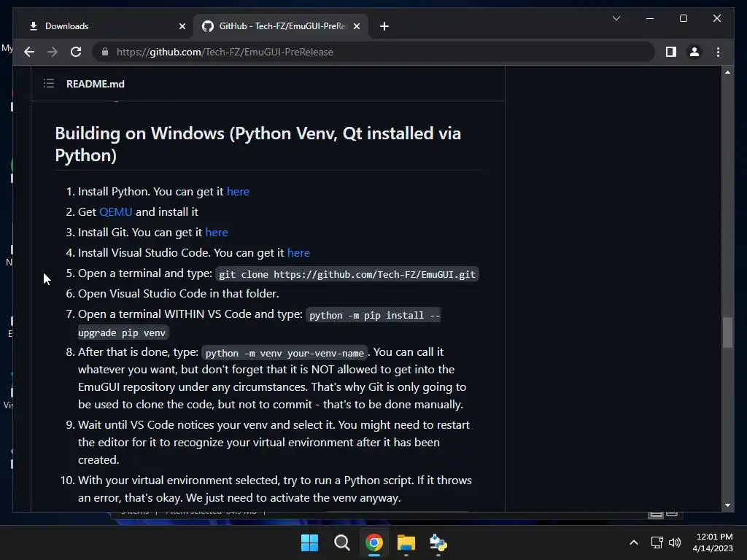Open the volume tray icon
The image size is (747, 560).
675,542
